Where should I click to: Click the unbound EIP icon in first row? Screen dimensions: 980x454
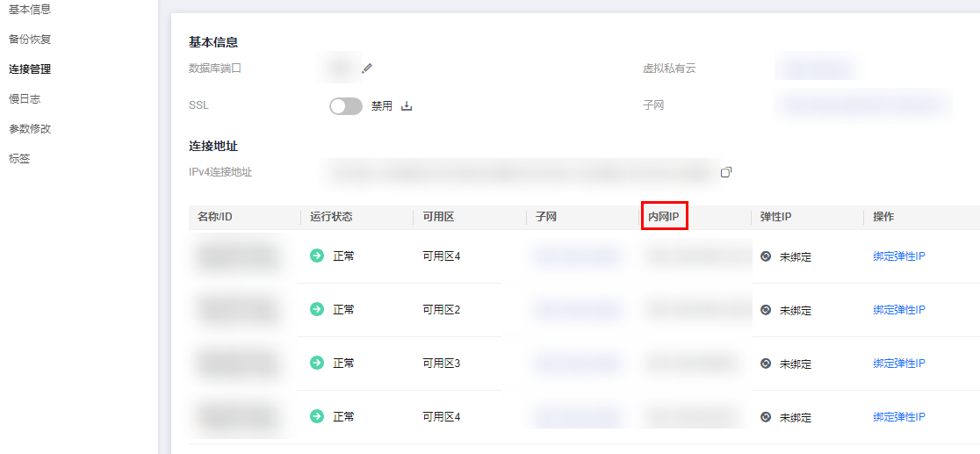click(x=766, y=256)
